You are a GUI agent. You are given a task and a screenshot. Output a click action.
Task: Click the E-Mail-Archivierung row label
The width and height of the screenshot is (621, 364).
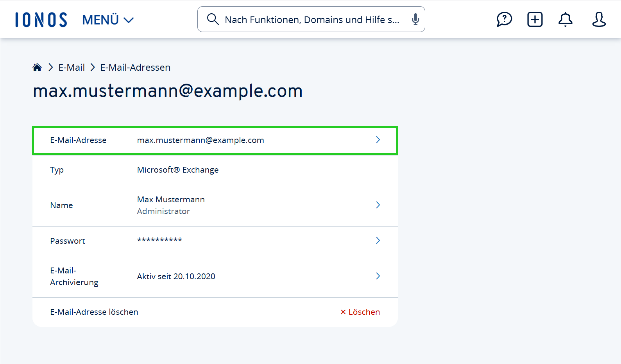click(74, 277)
